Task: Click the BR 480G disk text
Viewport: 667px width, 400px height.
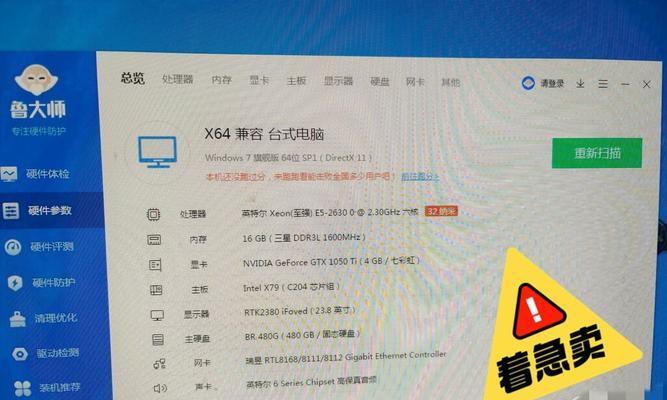Action: pos(302,335)
